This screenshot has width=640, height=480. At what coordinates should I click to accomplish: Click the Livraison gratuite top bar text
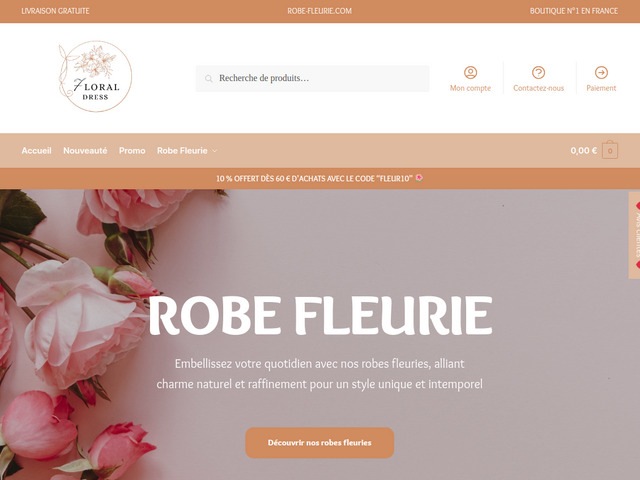pyautogui.click(x=55, y=11)
